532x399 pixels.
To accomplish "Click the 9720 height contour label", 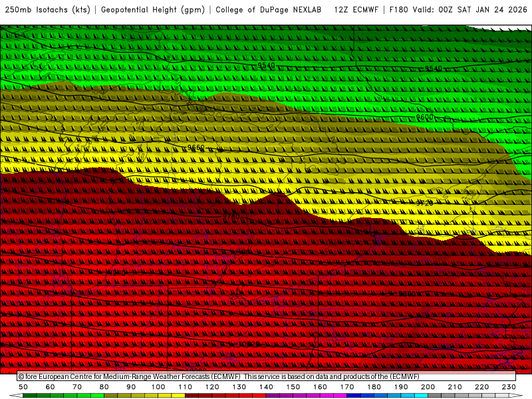I will tap(424, 203).
